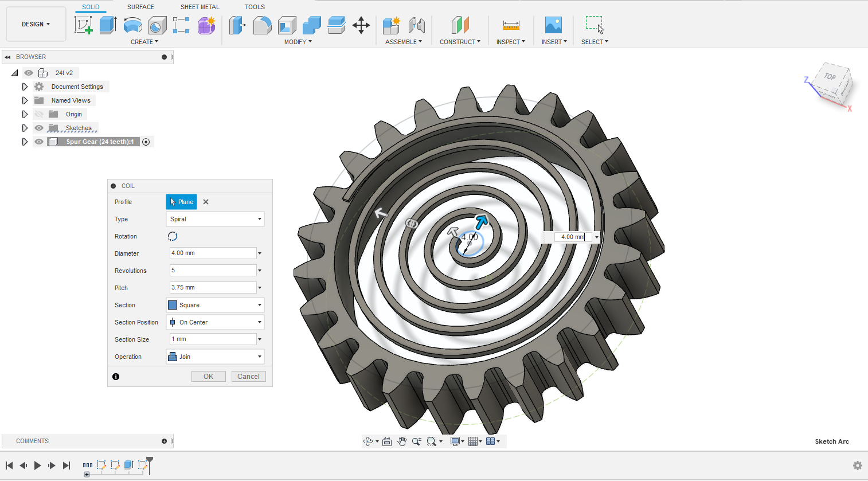868x481 pixels.
Task: Click Cancel in the Coil dialog
Action: point(248,377)
